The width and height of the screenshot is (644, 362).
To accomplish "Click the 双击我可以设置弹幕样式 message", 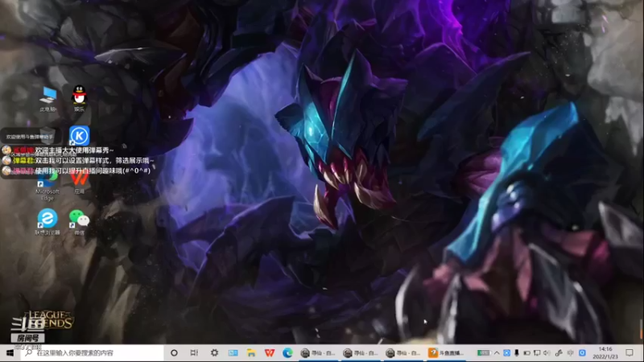I will point(94,160).
